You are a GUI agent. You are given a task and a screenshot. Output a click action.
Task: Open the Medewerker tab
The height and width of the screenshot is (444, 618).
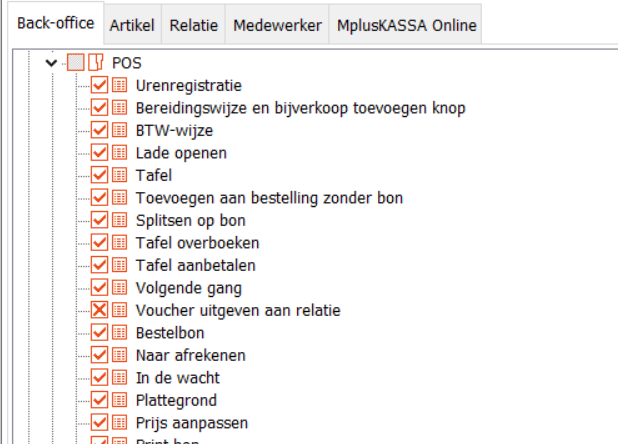tap(276, 24)
